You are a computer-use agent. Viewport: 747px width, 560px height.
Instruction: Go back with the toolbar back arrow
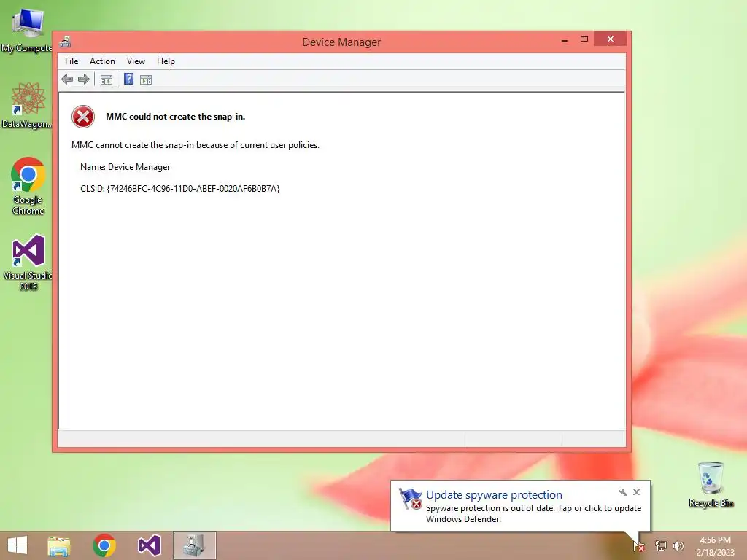tap(67, 79)
